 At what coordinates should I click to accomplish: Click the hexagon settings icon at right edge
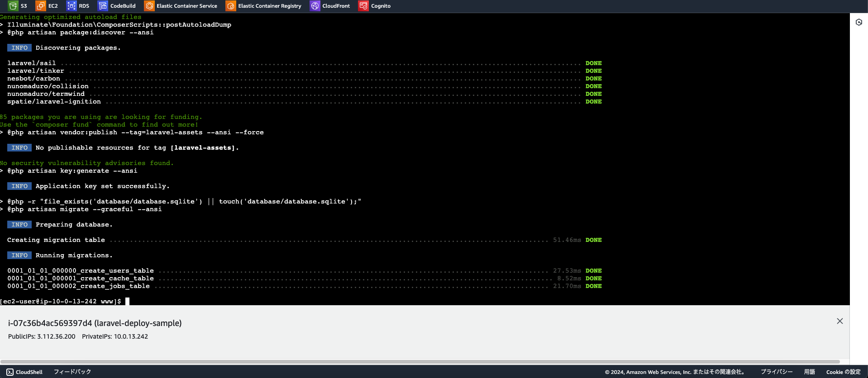[859, 22]
